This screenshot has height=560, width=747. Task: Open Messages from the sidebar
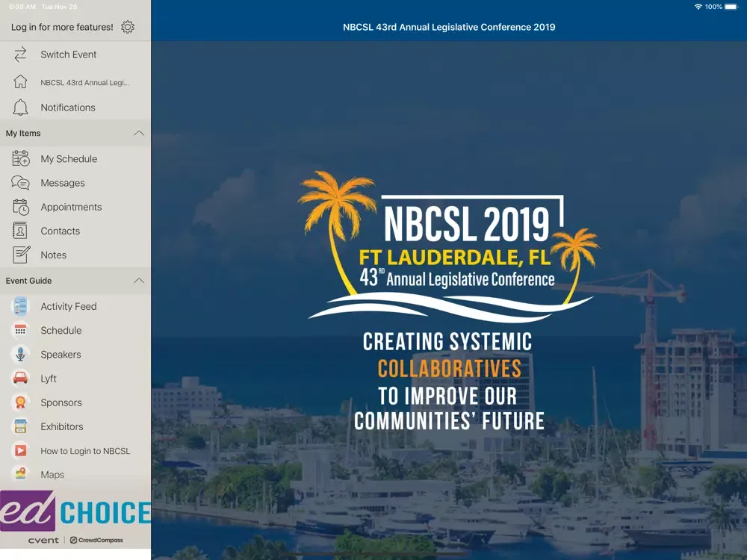point(75,183)
